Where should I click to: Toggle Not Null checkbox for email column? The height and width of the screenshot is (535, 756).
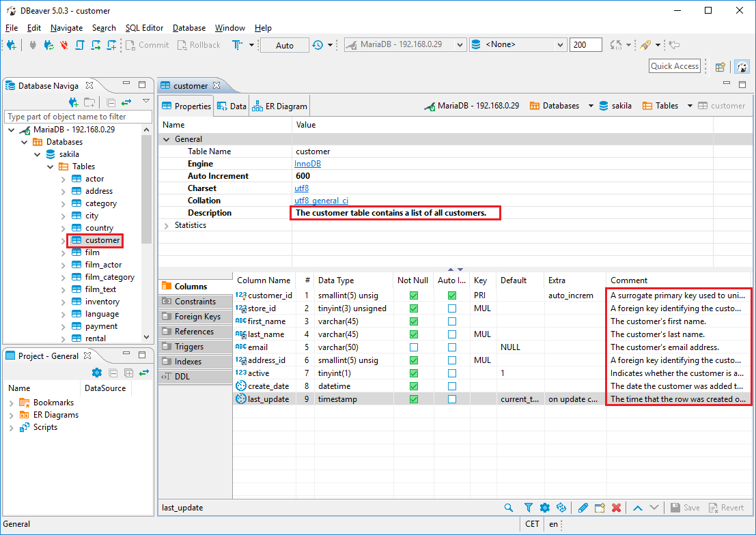[413, 347]
